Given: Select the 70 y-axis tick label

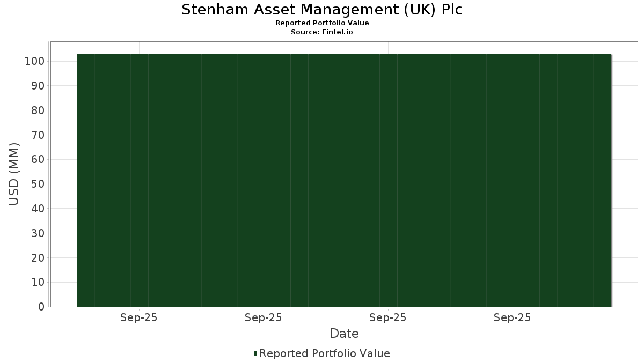Looking at the screenshot, I should (37, 135).
